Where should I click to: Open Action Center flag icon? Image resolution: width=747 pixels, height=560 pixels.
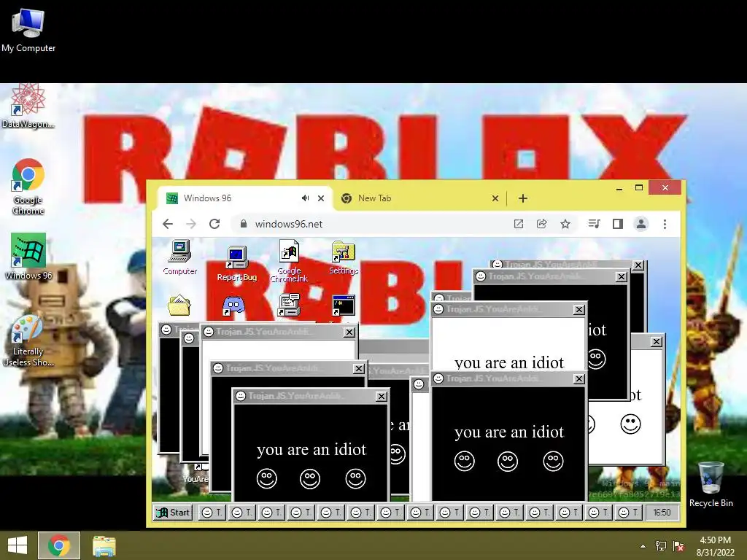[x=678, y=546]
